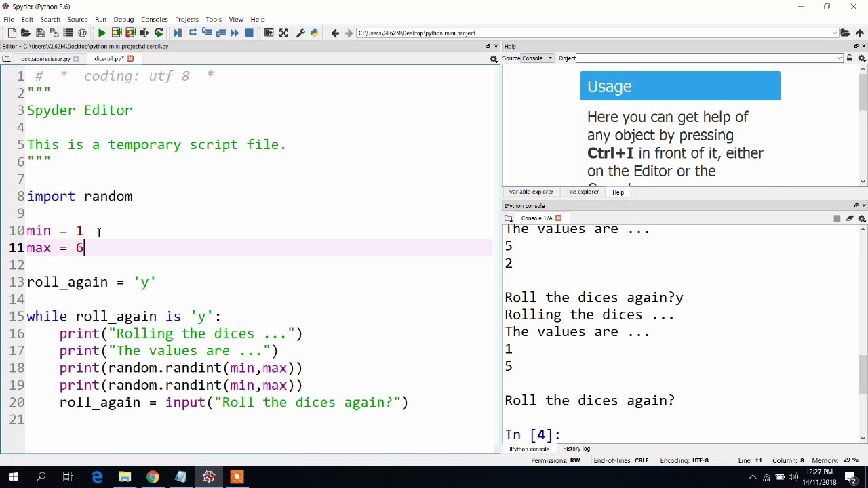Image resolution: width=868 pixels, height=488 pixels.
Task: Open the outline list toolbar icon
Action: pos(68,33)
